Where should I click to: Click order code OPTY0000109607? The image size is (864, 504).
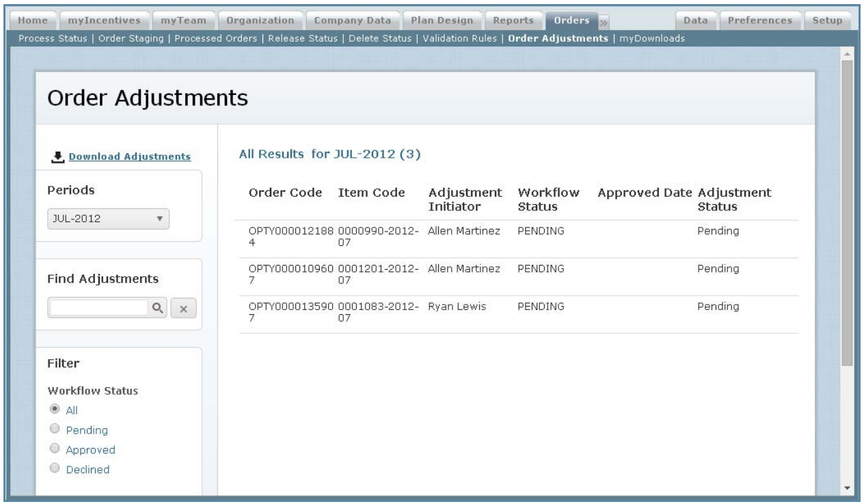click(292, 275)
